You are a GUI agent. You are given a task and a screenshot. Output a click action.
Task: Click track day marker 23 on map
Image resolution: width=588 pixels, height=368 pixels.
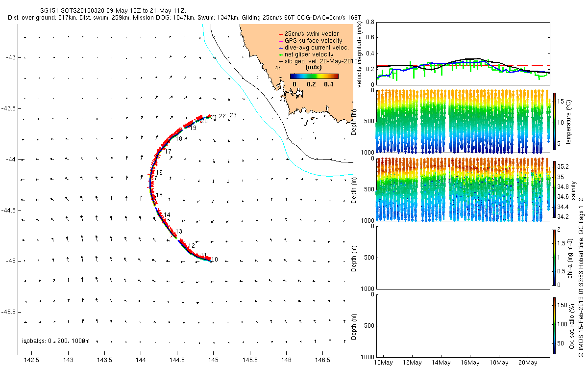click(233, 115)
